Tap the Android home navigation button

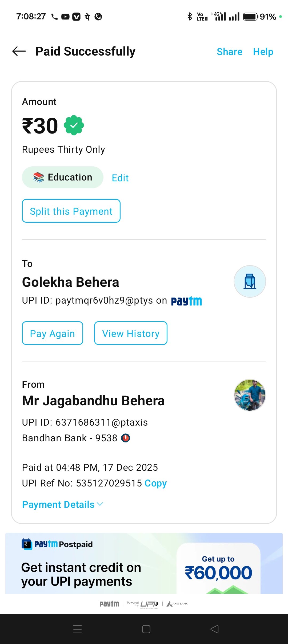(146, 629)
